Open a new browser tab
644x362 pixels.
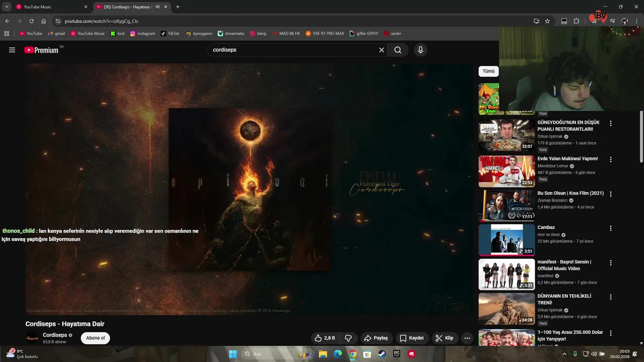(178, 7)
